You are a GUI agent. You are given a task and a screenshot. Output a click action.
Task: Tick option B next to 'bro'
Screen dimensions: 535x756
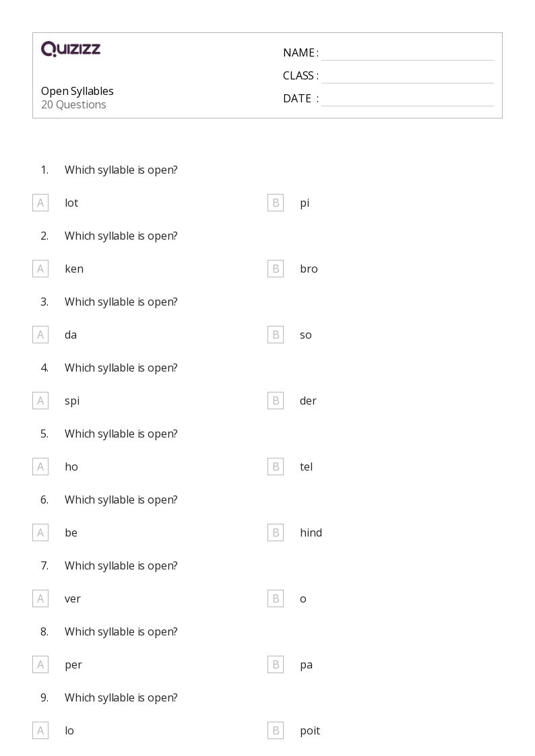coord(276,269)
